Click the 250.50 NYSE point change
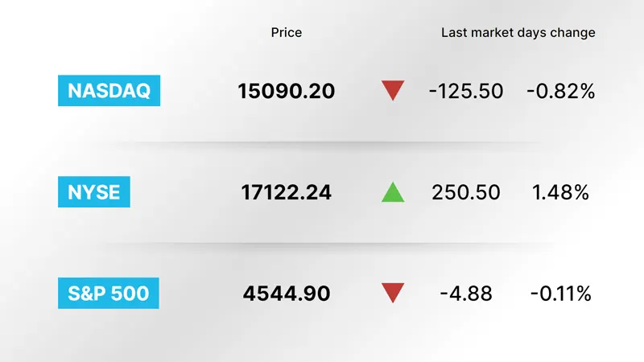The width and height of the screenshot is (644, 362). (x=466, y=192)
